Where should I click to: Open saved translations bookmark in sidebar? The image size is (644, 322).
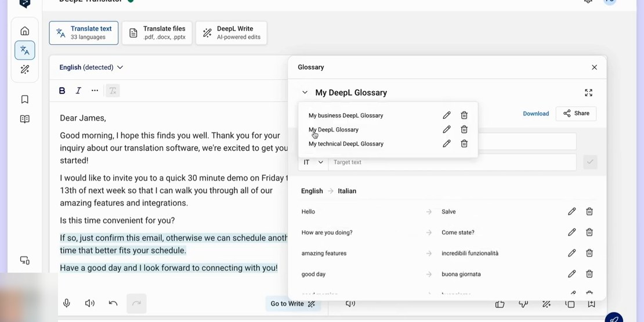click(x=24, y=99)
